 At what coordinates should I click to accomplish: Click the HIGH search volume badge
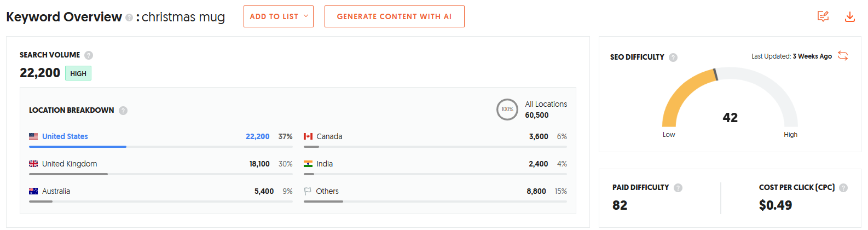click(x=78, y=73)
